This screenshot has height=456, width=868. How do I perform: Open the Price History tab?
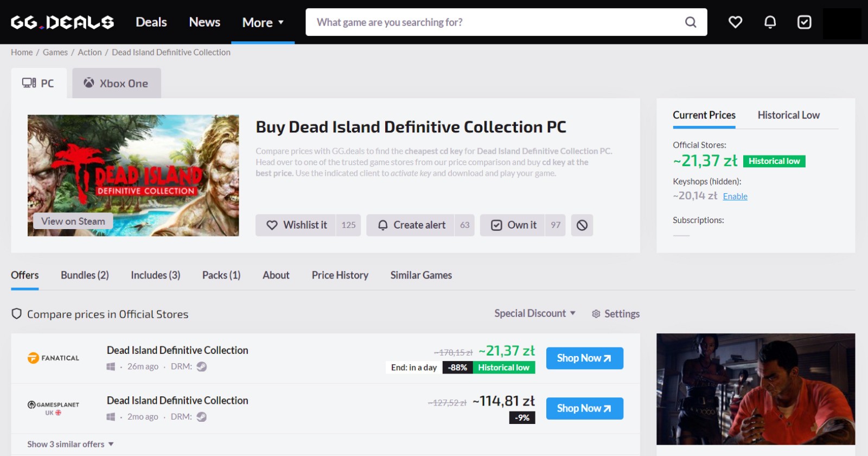click(340, 275)
